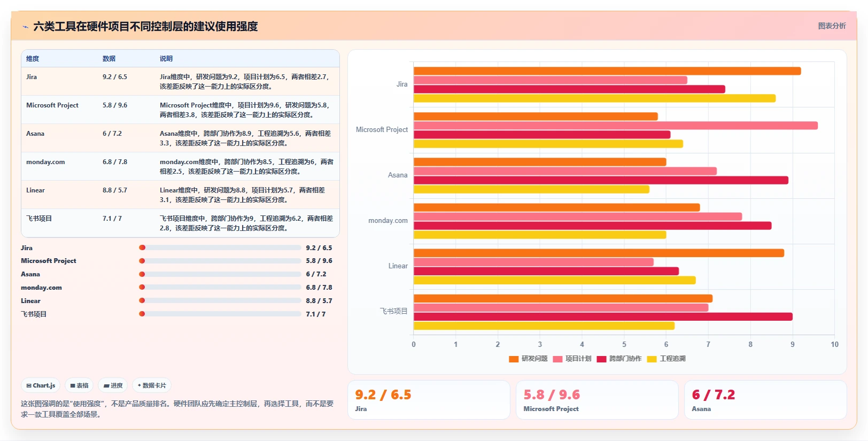Click the 说明 column header
The image size is (868, 441).
point(166,59)
